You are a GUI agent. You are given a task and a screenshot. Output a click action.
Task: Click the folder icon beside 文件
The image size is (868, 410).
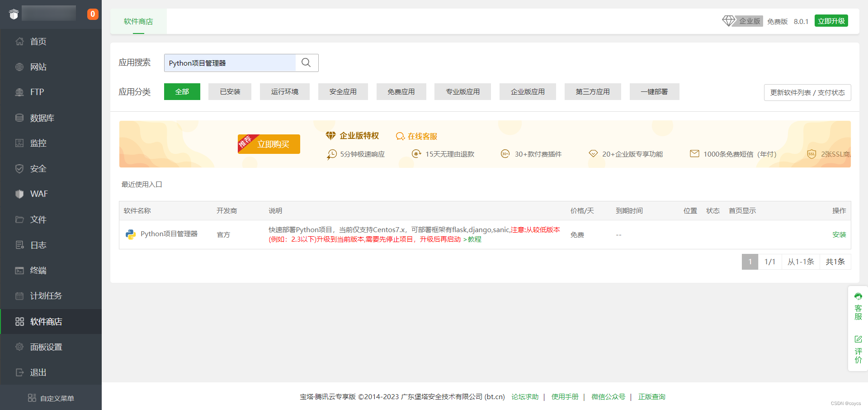point(19,219)
